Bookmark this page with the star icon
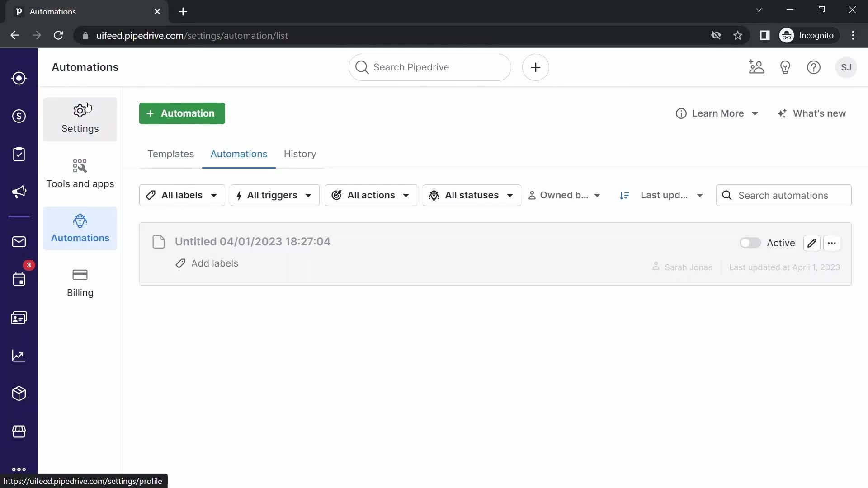Viewport: 868px width, 488px height. click(x=738, y=35)
